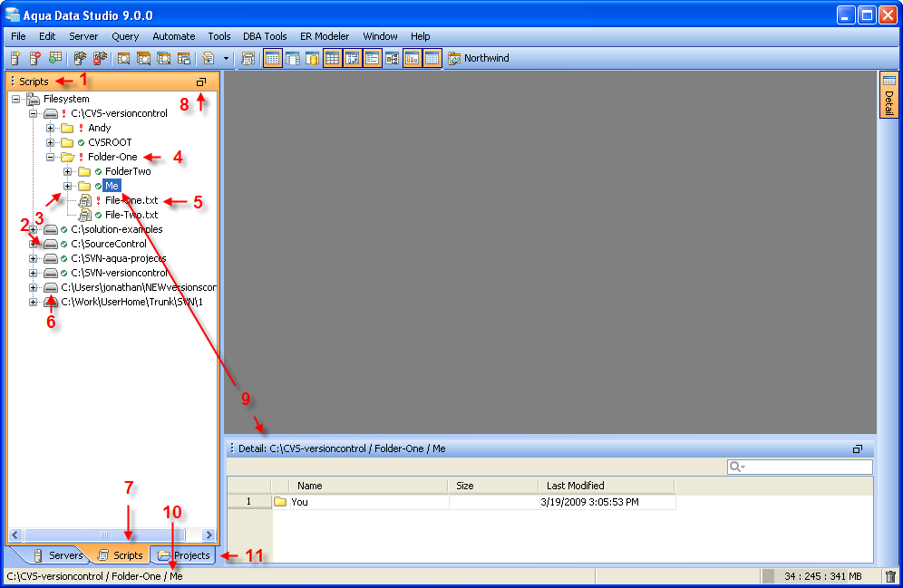Click the drive icon of C:\CVS-versioncontrol
Screen dimensions: 903x588
coord(51,113)
